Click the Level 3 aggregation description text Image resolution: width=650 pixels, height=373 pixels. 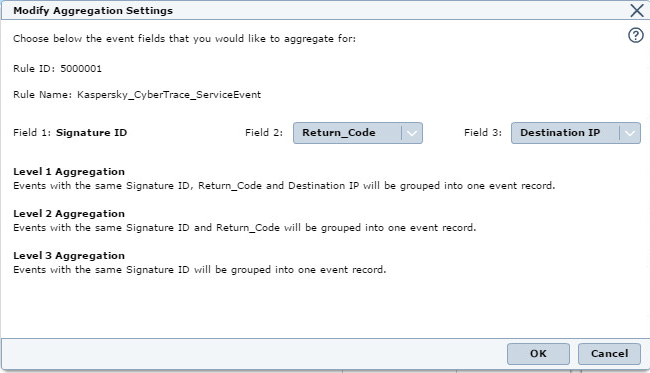pos(199,270)
